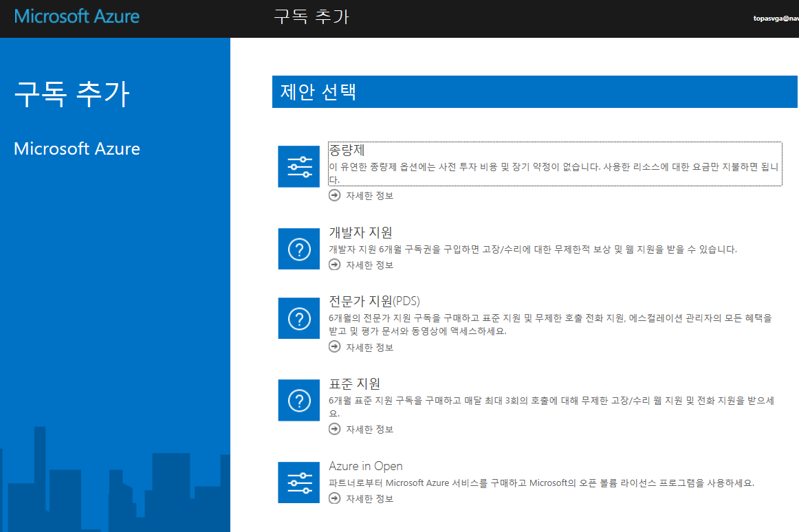Open 자세한 정보 link for 전문가 지원(PDS)
The image size is (799, 532).
tap(369, 348)
